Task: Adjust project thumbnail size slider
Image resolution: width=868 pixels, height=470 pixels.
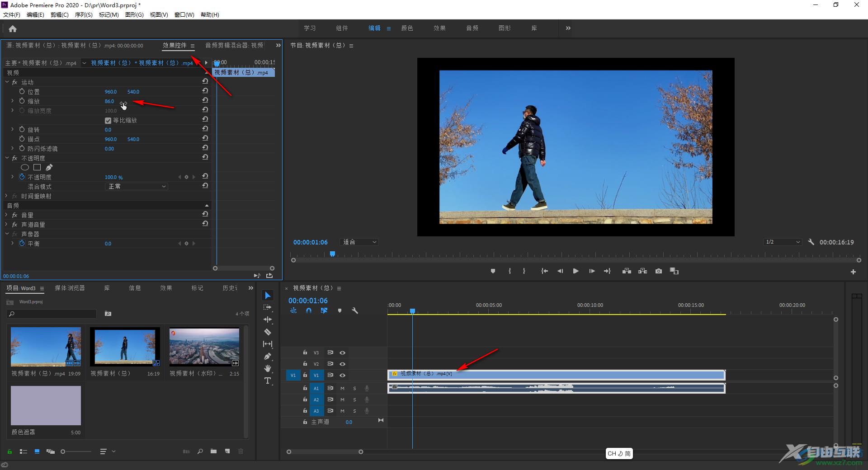Action: click(x=76, y=451)
